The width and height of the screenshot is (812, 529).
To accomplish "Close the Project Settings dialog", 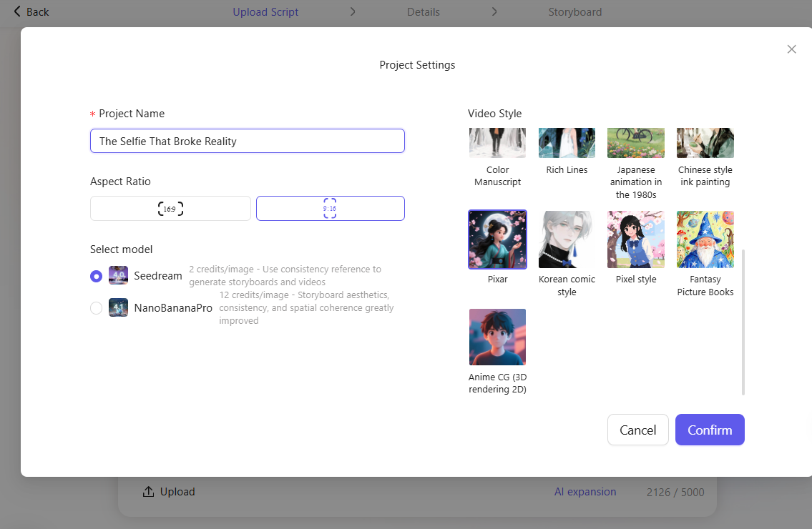I will click(791, 49).
